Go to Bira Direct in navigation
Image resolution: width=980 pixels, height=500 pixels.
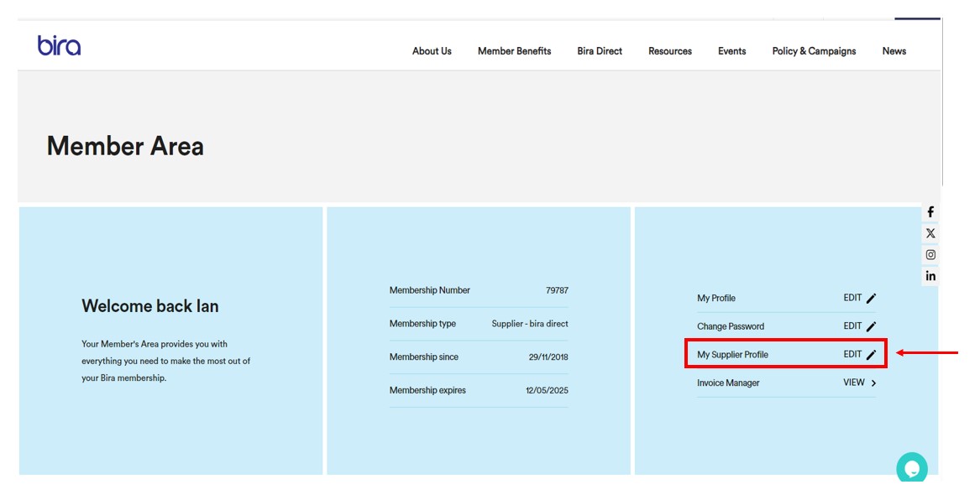pos(600,51)
